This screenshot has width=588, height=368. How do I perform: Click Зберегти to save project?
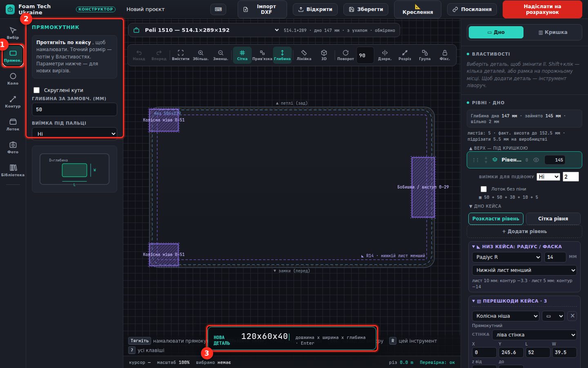click(366, 9)
